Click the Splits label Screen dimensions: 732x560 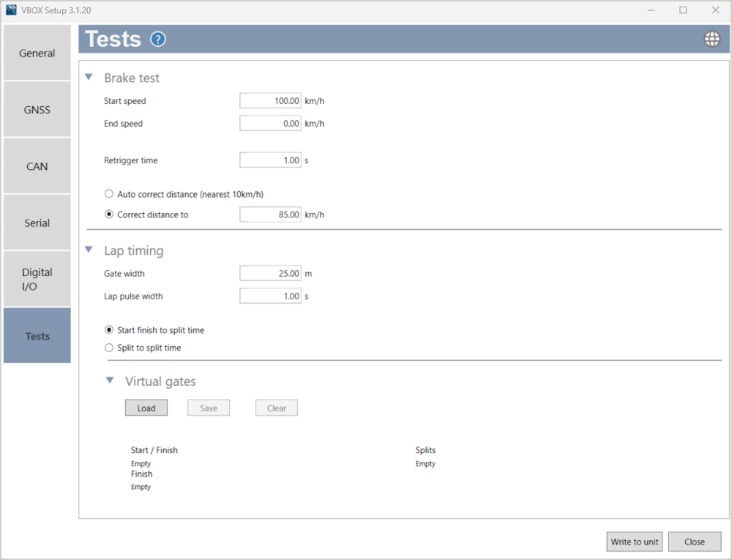tap(425, 450)
